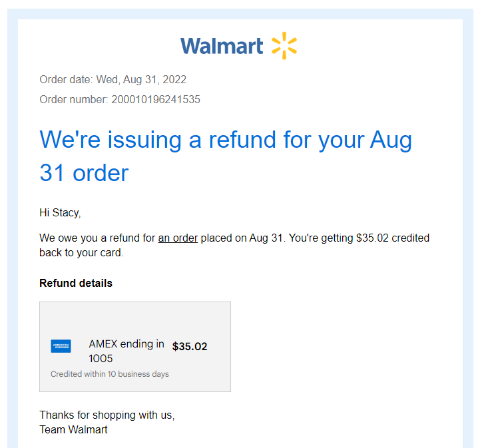The height and width of the screenshot is (448, 480).
Task: Click the Walmart logo wordmark
Action: [222, 46]
